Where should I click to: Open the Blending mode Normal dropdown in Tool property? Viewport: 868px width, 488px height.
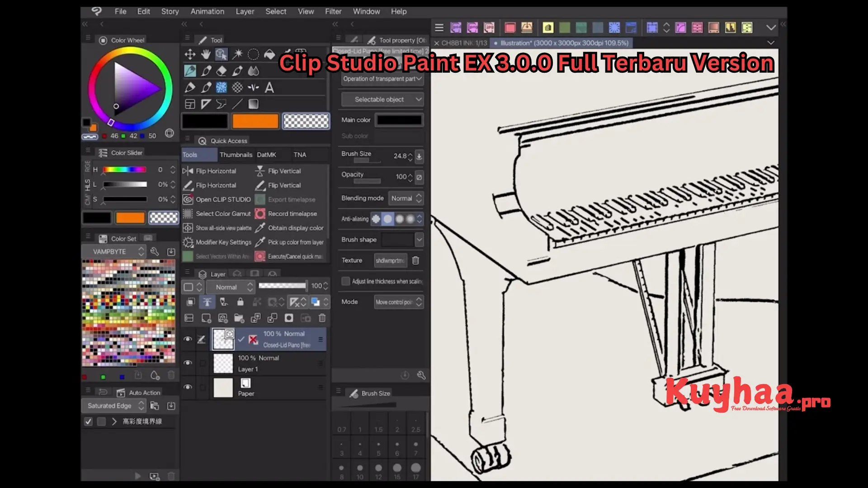point(406,198)
